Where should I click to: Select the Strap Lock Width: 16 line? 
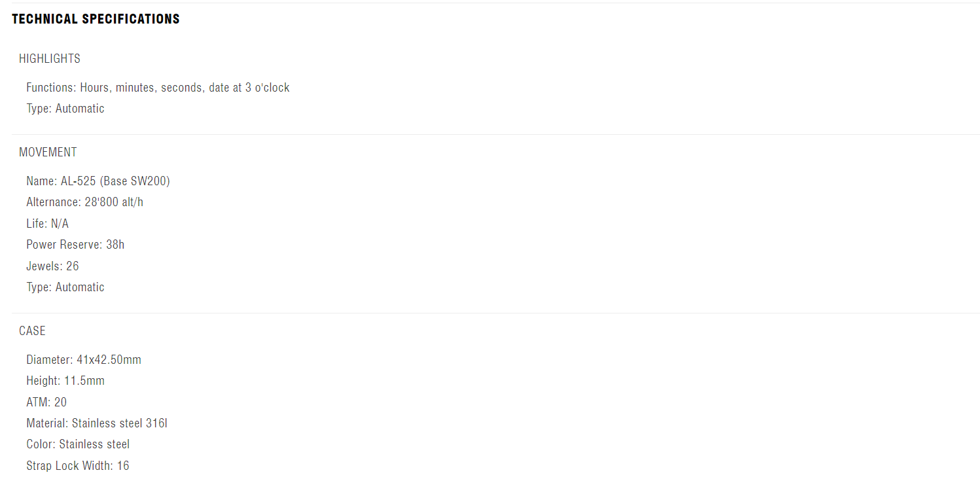[x=78, y=466]
